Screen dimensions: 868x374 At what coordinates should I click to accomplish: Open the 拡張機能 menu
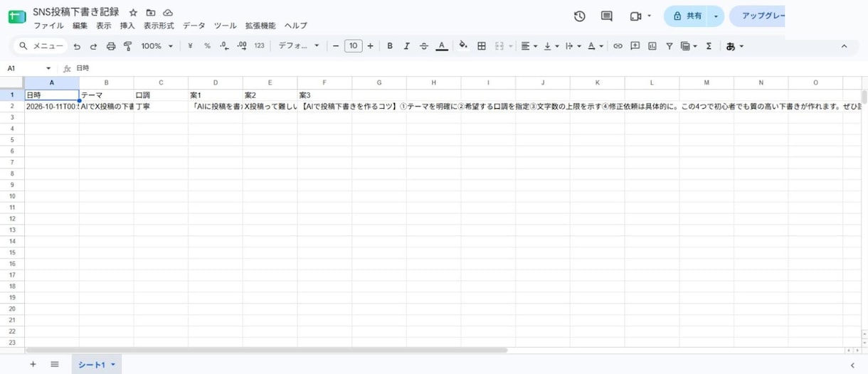pyautogui.click(x=260, y=26)
